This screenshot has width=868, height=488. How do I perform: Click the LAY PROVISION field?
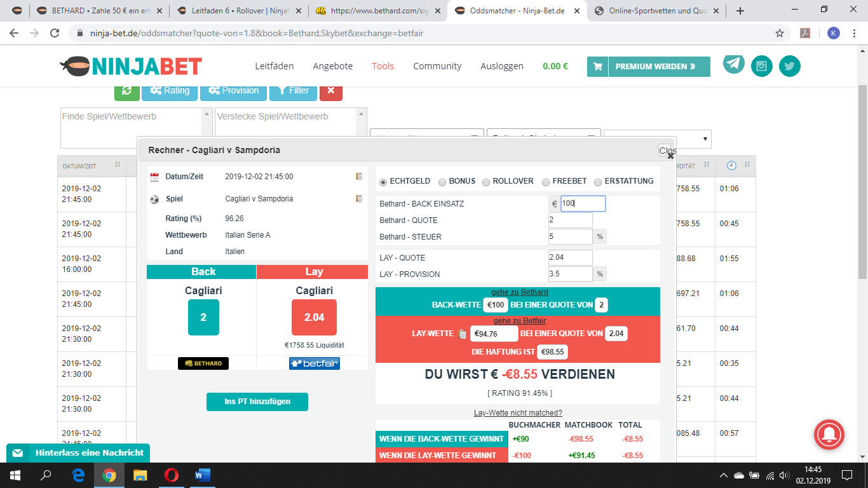tap(571, 274)
